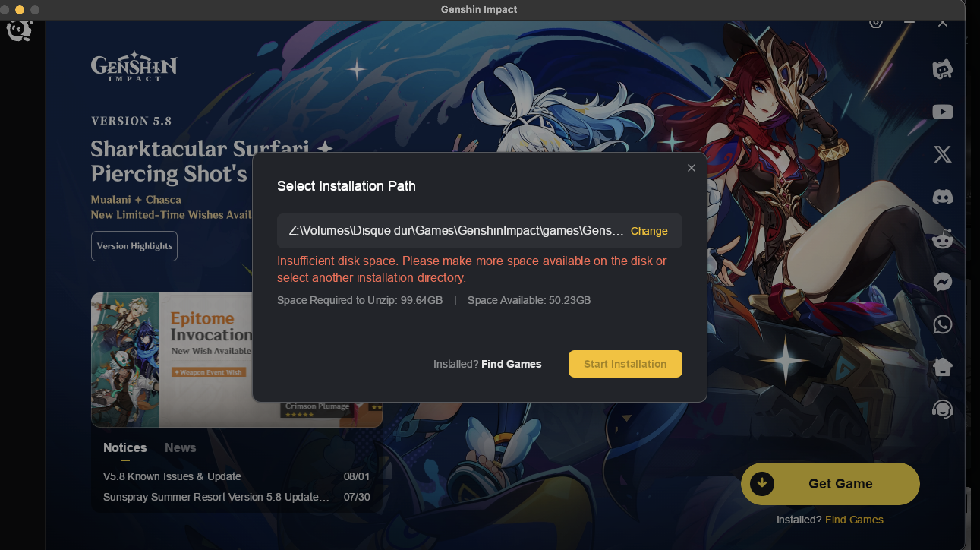
Task: Open the Version Highlights button
Action: pyautogui.click(x=134, y=246)
